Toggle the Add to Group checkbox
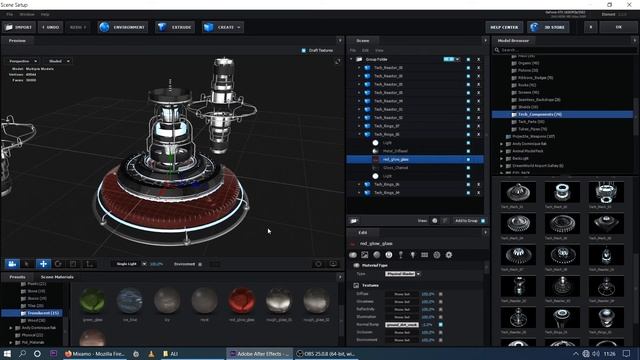 483,221
